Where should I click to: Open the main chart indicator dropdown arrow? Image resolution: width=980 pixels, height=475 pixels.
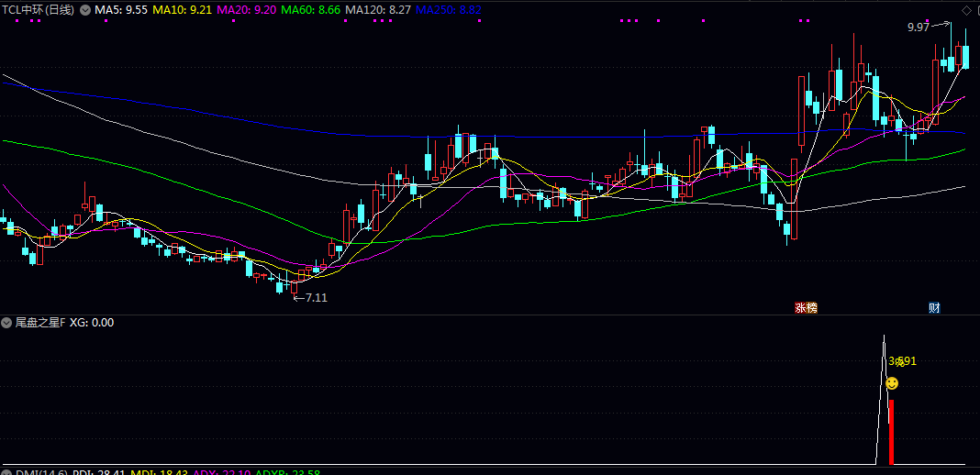tap(86, 10)
